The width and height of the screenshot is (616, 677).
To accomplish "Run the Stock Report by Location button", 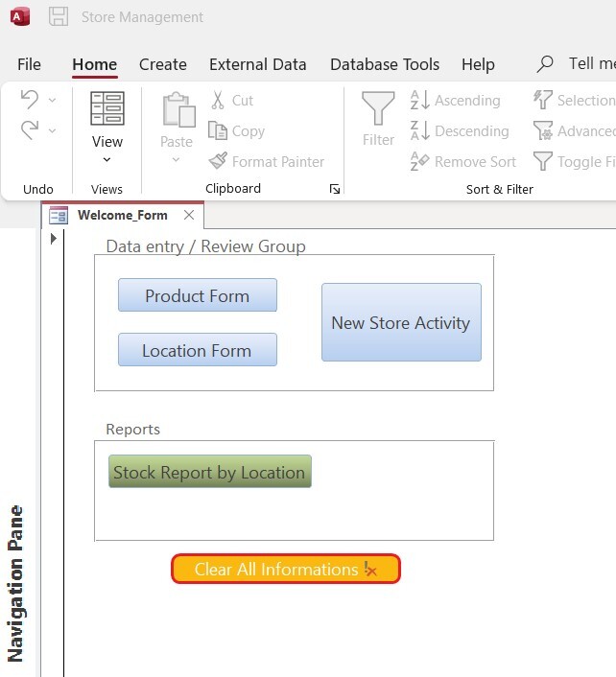I will click(210, 472).
